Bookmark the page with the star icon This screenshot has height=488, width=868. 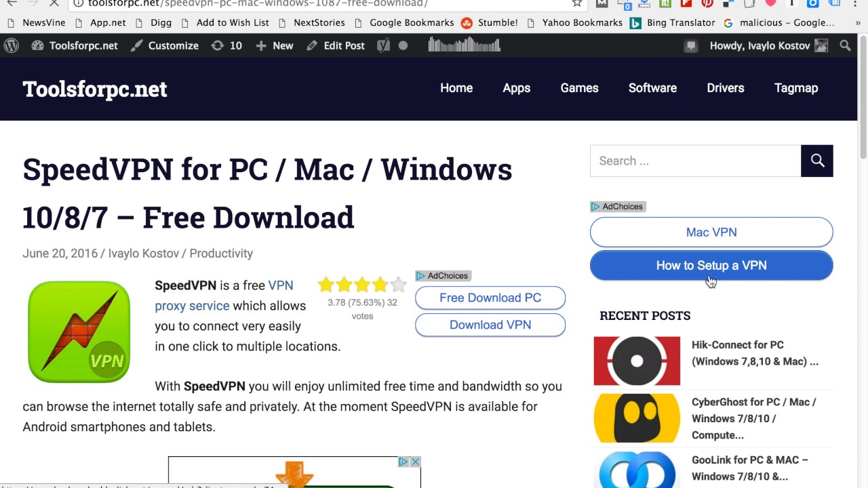pyautogui.click(x=577, y=3)
